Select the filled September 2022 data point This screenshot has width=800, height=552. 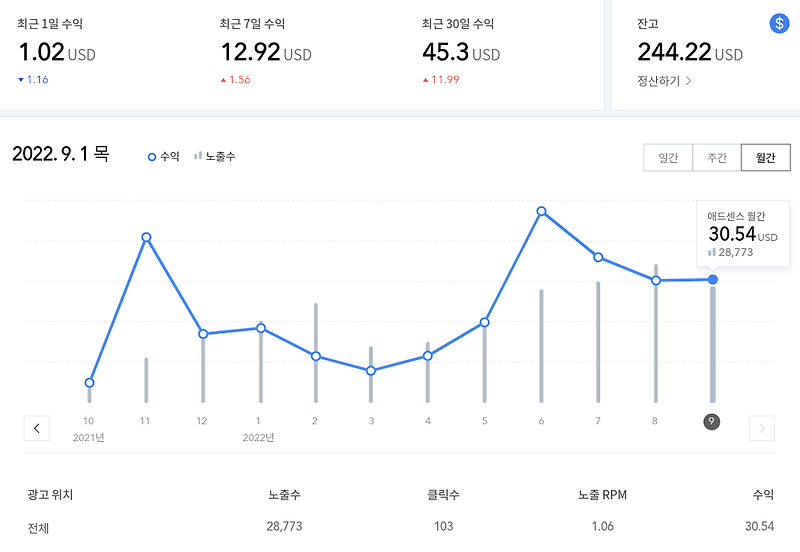coord(713,280)
